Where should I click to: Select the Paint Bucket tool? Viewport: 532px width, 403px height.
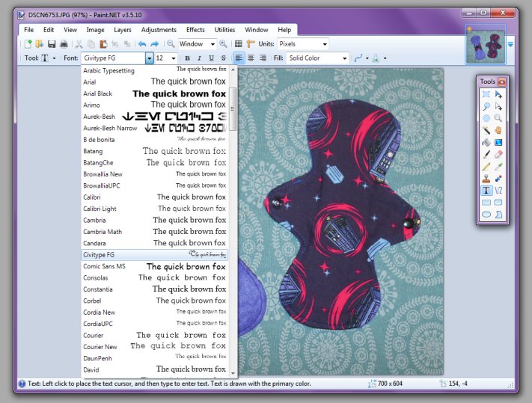point(486,142)
